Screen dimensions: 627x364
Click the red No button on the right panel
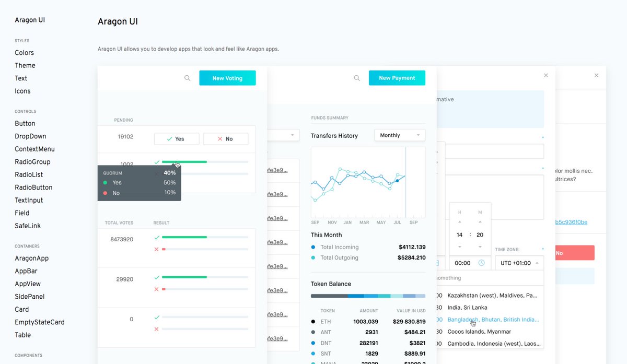click(575, 253)
